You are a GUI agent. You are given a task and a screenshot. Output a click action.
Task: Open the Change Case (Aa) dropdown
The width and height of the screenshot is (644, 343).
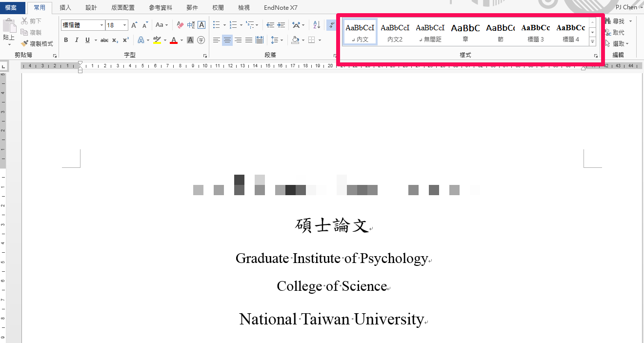161,25
